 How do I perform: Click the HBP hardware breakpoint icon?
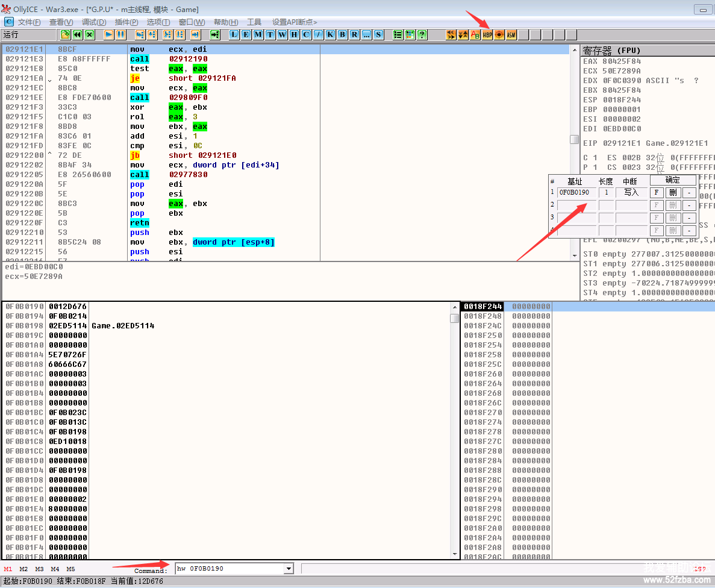coord(487,35)
